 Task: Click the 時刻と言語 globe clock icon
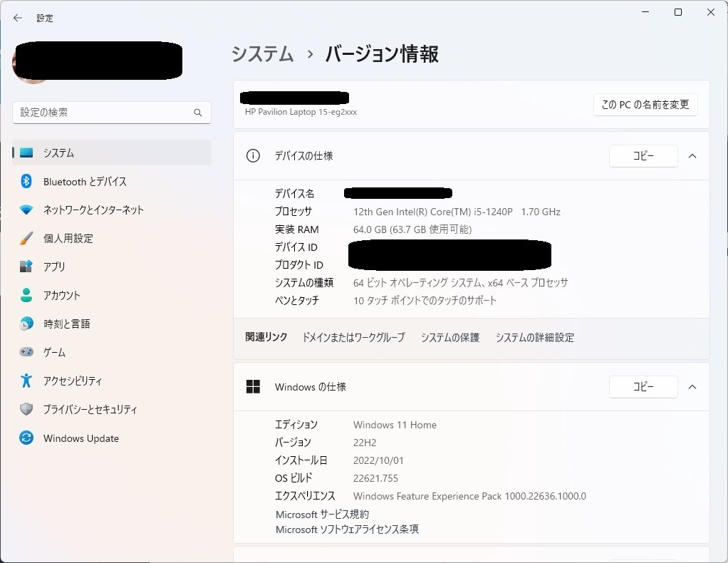[x=26, y=324]
